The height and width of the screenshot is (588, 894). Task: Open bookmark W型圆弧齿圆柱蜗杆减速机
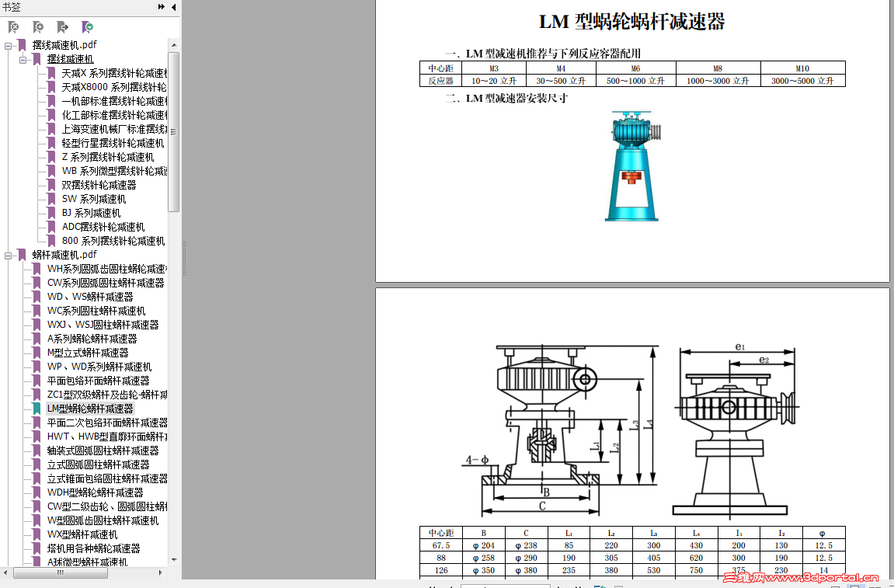(103, 520)
